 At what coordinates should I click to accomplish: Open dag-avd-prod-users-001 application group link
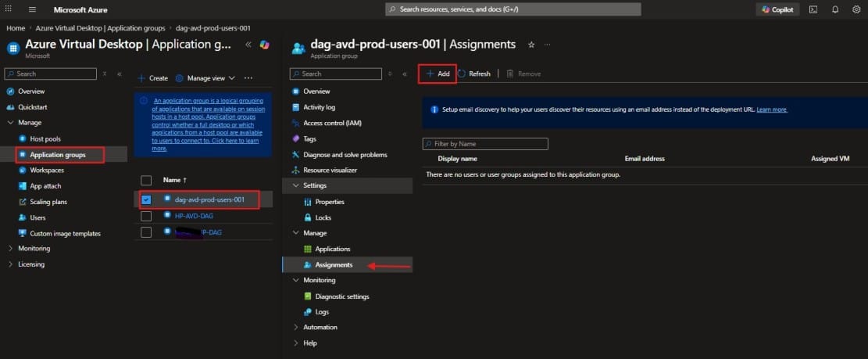209,199
